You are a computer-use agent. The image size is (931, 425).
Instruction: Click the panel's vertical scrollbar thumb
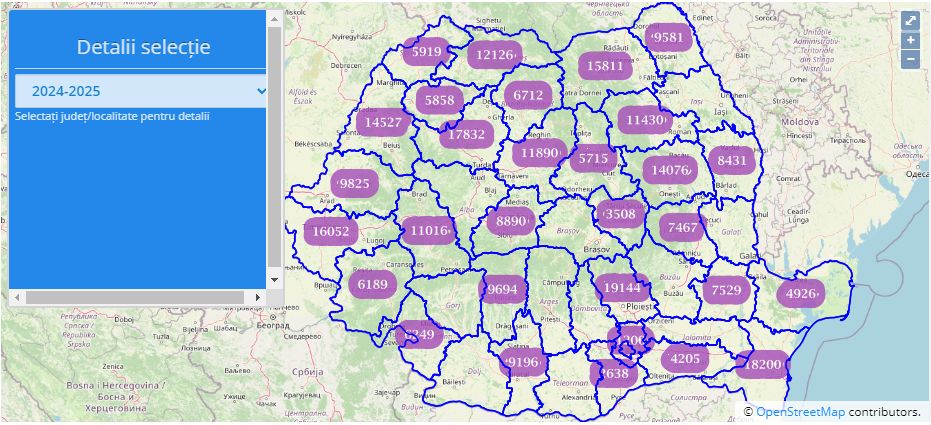click(274, 145)
